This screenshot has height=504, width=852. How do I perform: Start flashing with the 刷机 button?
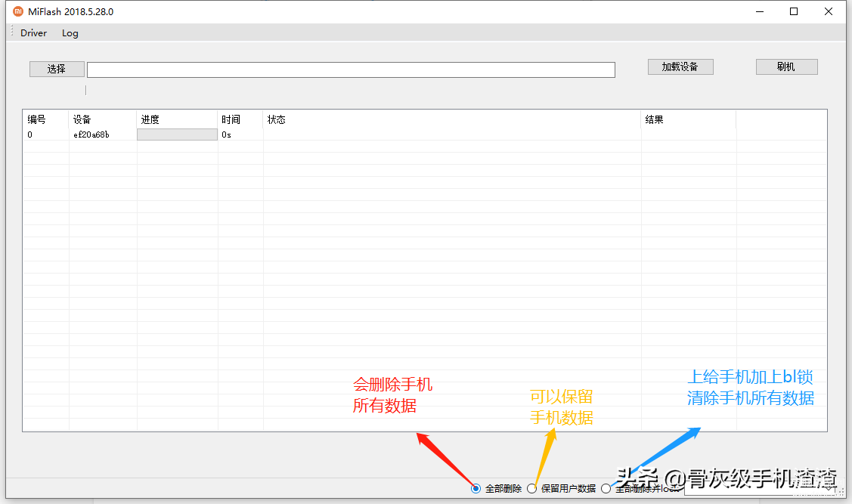coord(786,66)
